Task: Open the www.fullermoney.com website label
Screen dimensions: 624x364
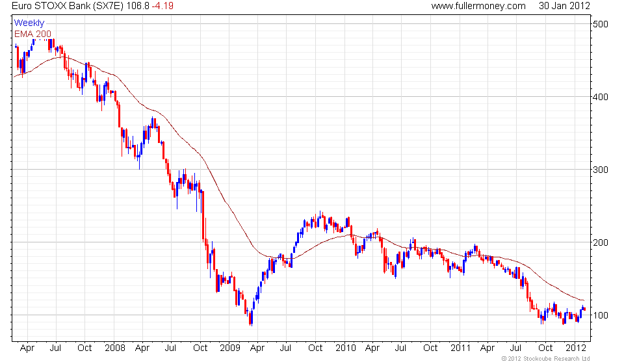Action: click(478, 6)
